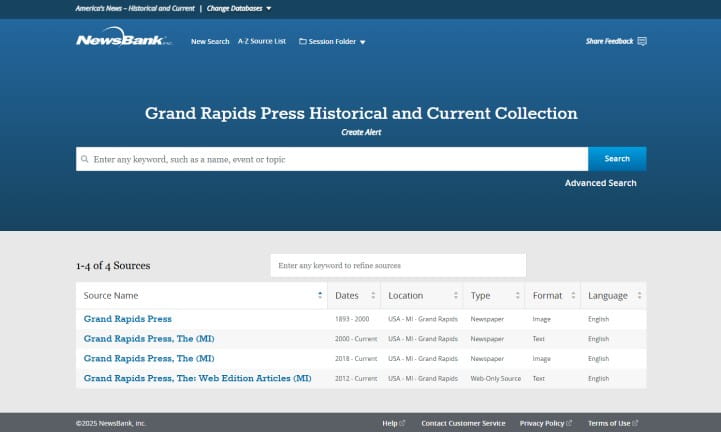Open Advanced Search

point(601,183)
